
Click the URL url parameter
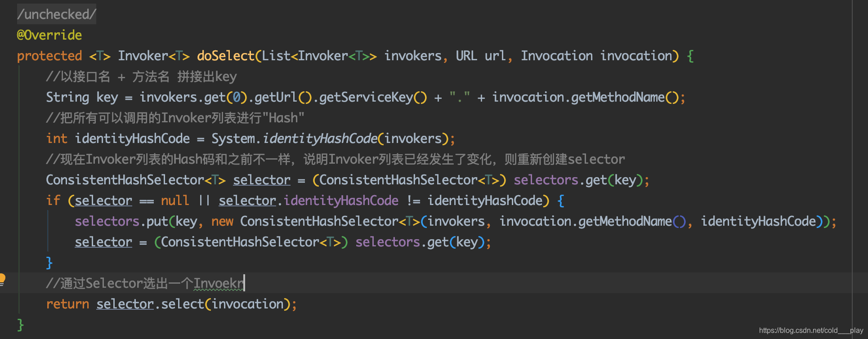pos(481,56)
